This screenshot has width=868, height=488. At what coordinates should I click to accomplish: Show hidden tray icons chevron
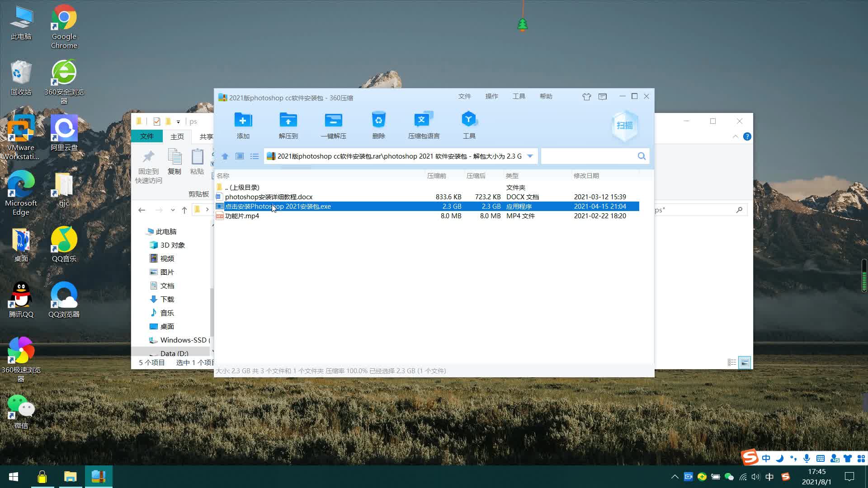point(675,477)
